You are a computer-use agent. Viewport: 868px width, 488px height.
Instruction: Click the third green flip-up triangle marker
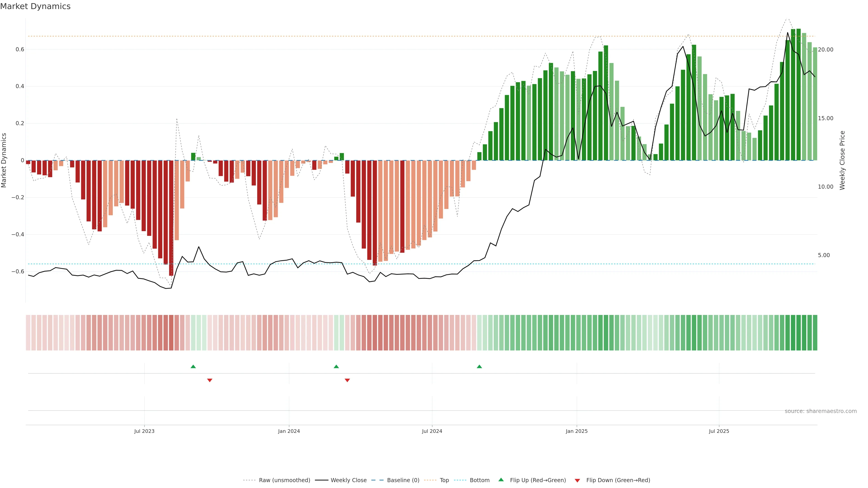479,366
